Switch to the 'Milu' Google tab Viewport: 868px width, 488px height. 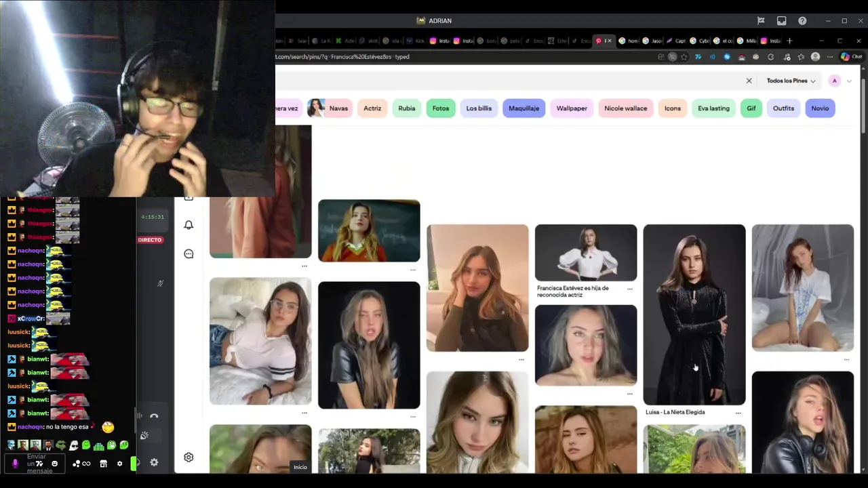747,41
